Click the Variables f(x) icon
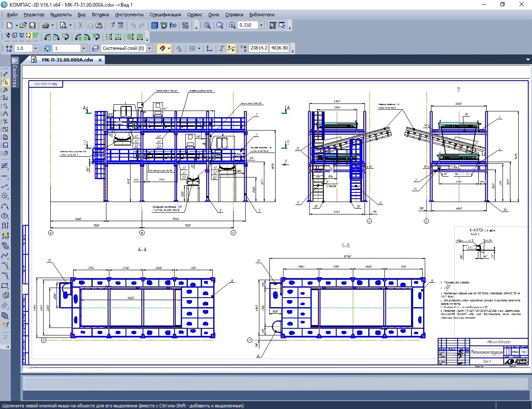Image resolution: width=532 pixels, height=409 pixels. pyautogui.click(x=173, y=25)
